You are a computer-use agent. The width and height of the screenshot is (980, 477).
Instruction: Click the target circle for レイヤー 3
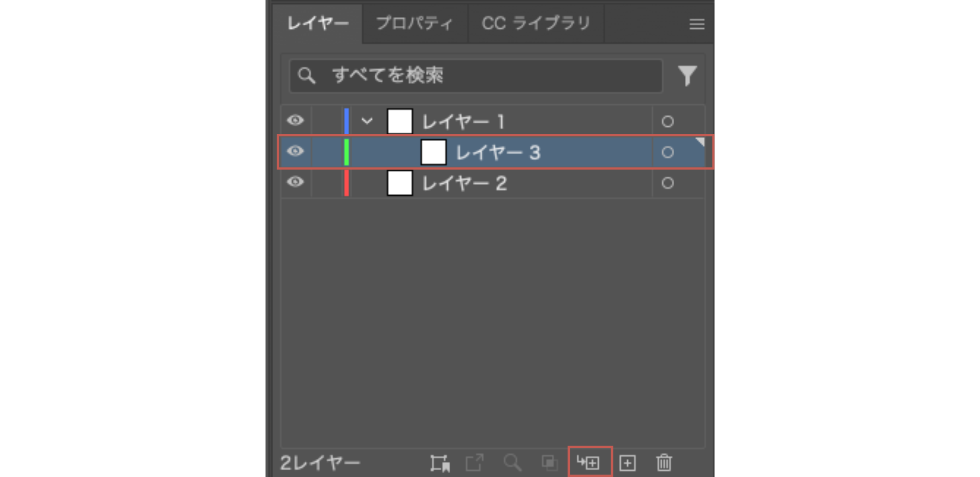click(x=668, y=152)
